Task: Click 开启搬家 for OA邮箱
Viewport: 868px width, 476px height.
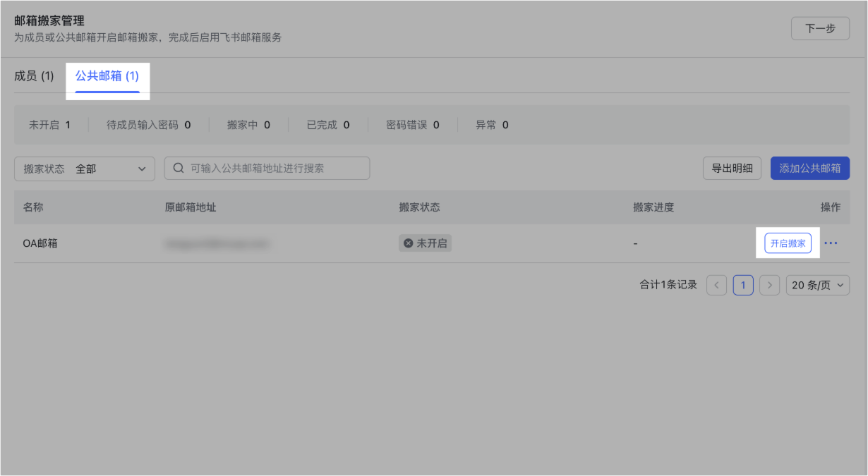Action: (x=788, y=243)
